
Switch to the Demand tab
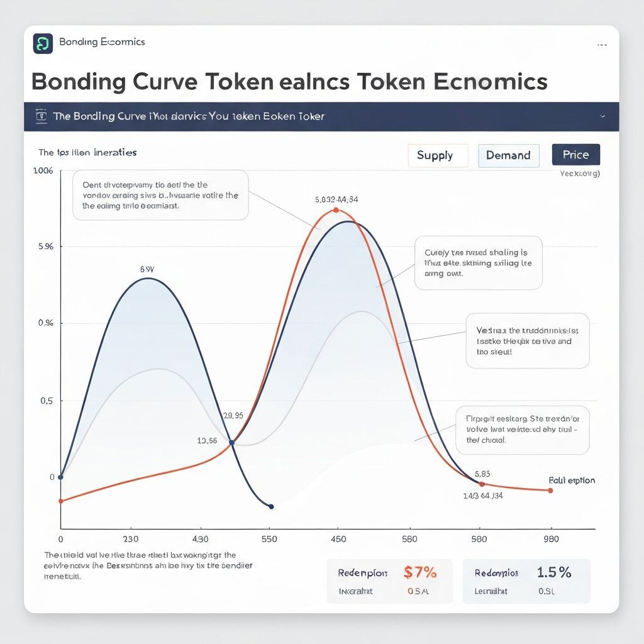(x=508, y=155)
